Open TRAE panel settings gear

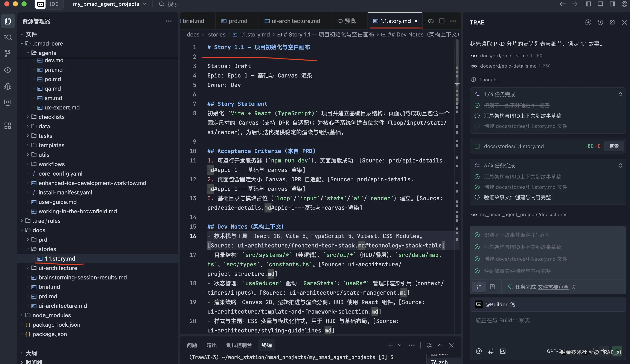[x=612, y=23]
